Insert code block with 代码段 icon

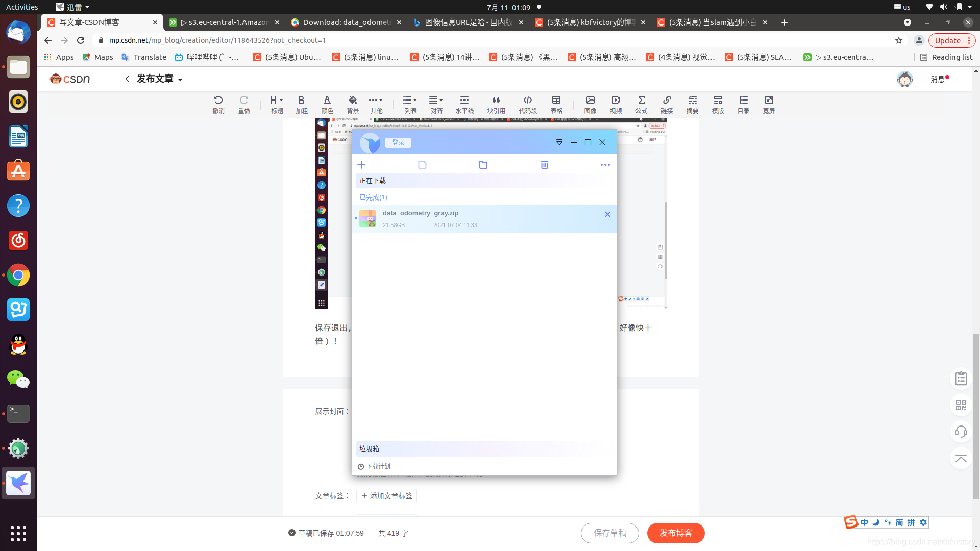(527, 104)
